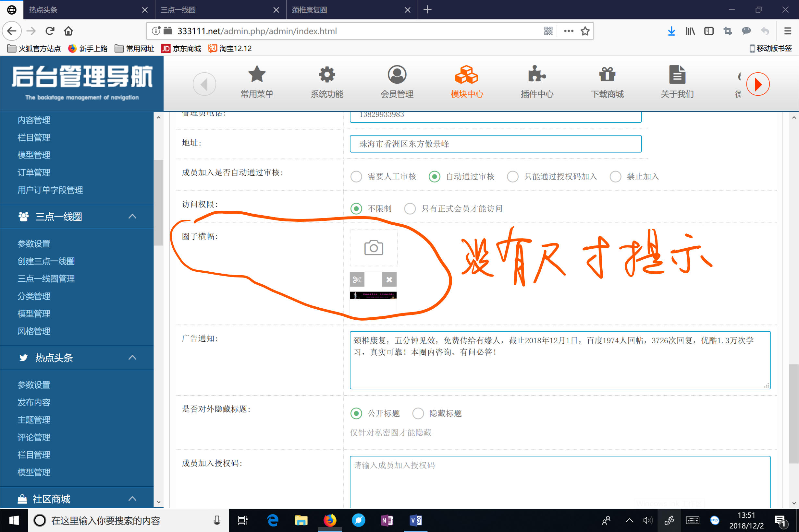Select 需要人工审核 radio option
Screen dimensions: 799x532
pyautogui.click(x=356, y=177)
